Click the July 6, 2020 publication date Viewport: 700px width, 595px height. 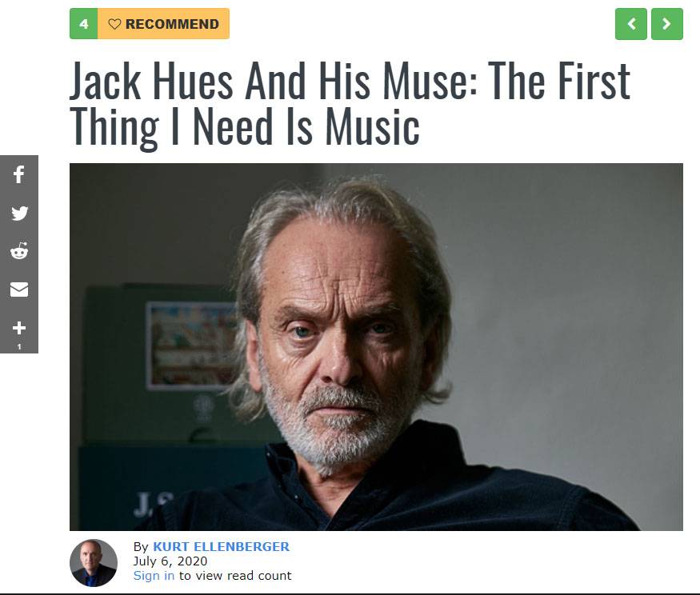click(x=170, y=561)
